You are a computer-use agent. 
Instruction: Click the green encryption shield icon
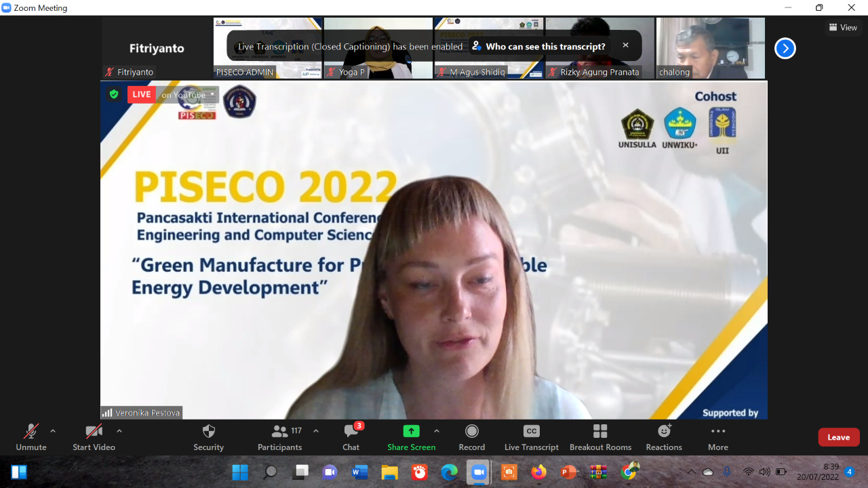[114, 94]
